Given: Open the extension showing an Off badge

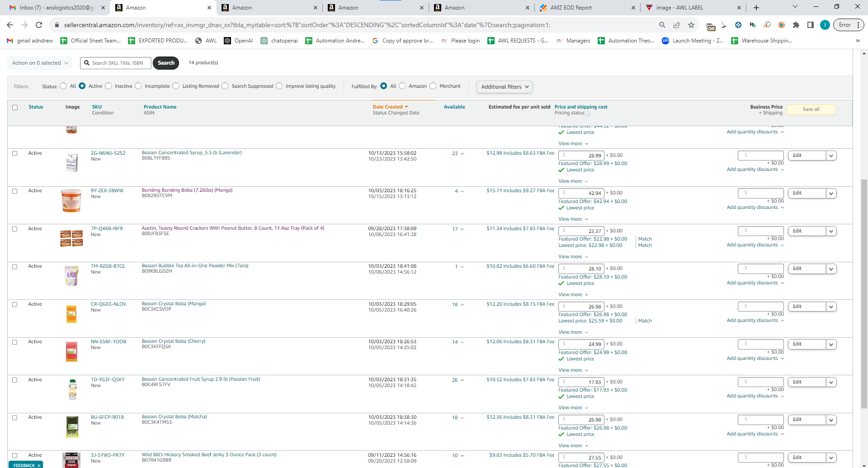Looking at the screenshot, I should coord(711,26).
